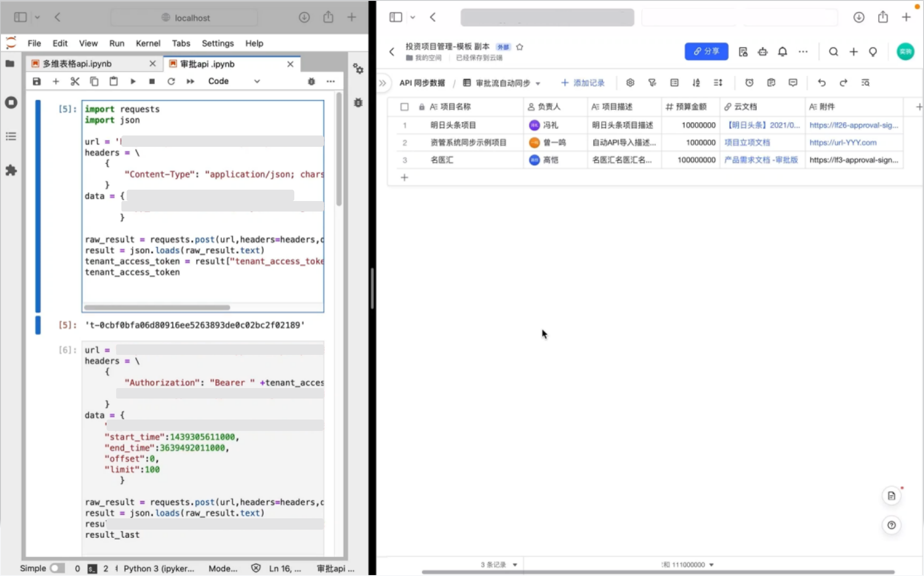Image resolution: width=924 pixels, height=576 pixels.
Task: Click the search magnifier icon
Action: (x=833, y=52)
